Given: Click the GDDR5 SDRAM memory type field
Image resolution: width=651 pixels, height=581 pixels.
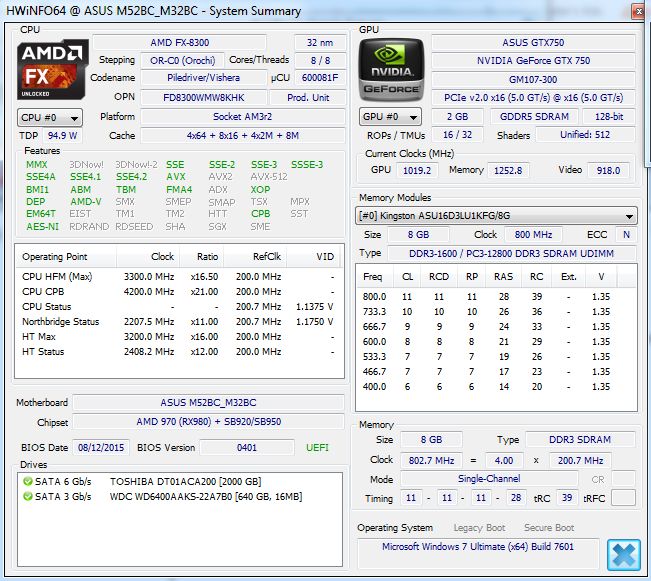Looking at the screenshot, I should tap(534, 117).
